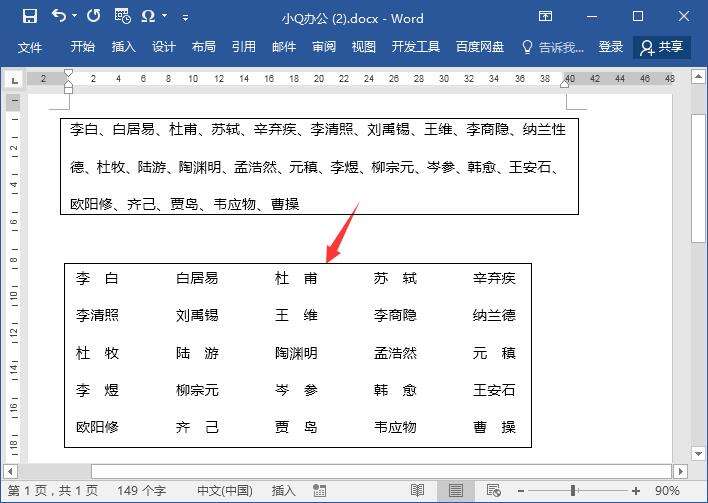
Task: Click zoom out minus button
Action: click(521, 491)
